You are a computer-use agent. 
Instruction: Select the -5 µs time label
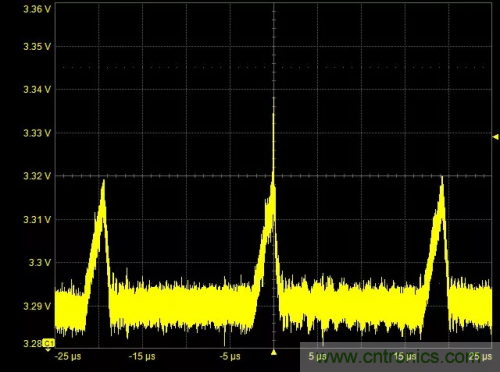tap(230, 356)
